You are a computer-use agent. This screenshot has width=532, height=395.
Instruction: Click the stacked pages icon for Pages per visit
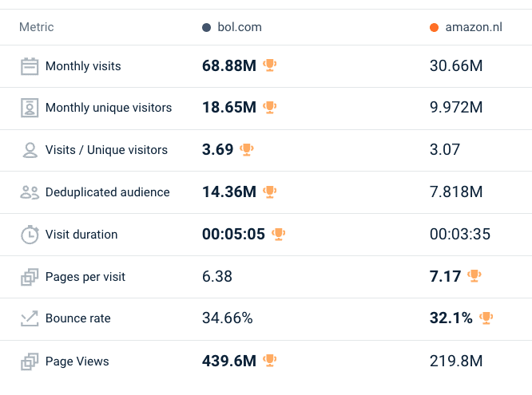30,277
